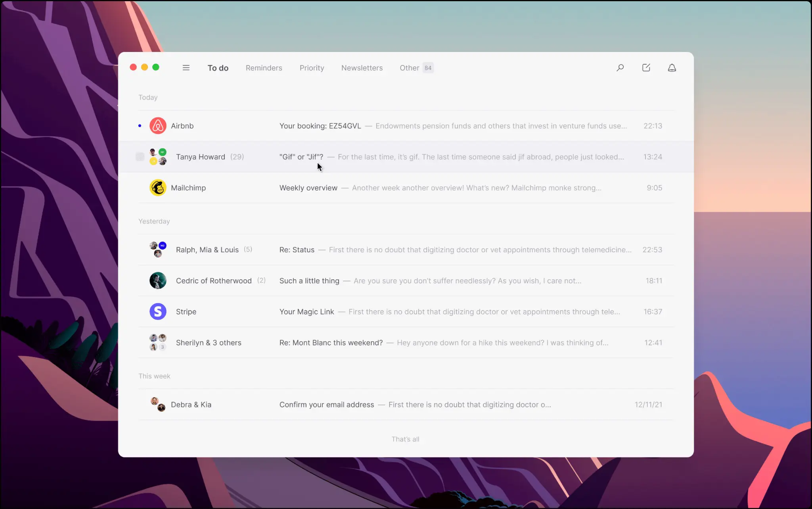Open the Priority tab

312,68
